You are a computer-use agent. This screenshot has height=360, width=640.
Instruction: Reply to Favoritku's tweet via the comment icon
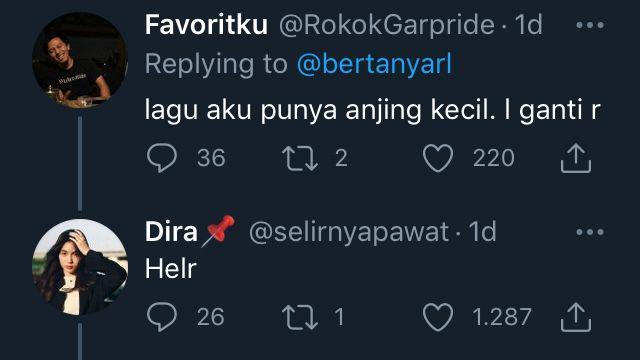point(162,158)
